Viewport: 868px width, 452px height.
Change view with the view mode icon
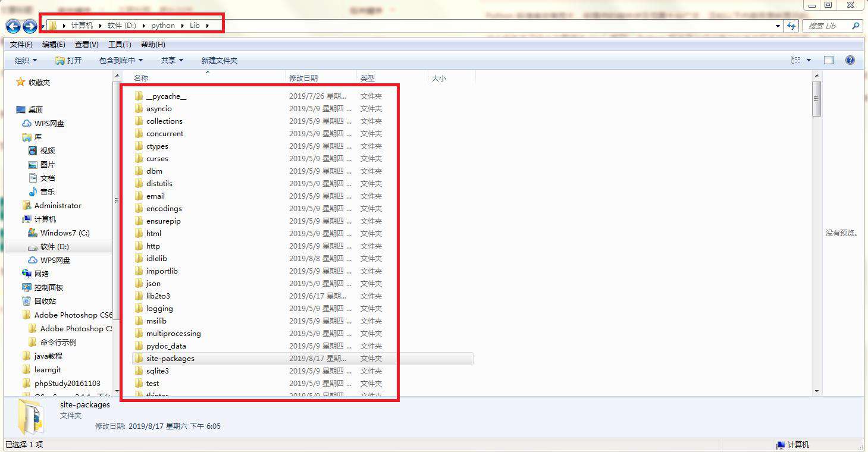[x=796, y=60]
